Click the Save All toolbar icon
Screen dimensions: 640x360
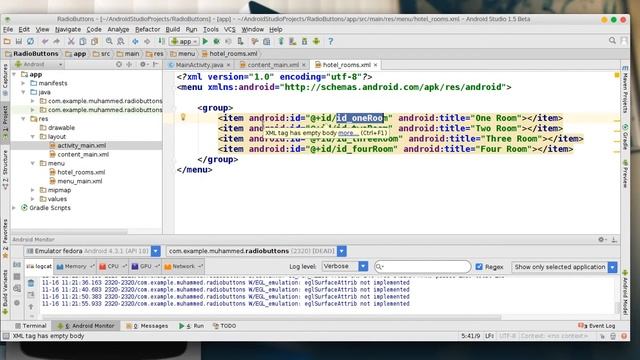pyautogui.click(x=19, y=41)
